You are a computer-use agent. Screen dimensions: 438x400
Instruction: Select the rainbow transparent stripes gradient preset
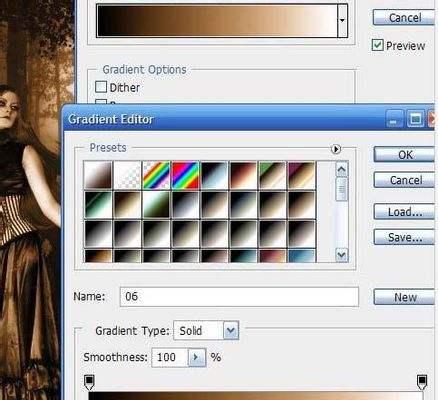point(156,175)
